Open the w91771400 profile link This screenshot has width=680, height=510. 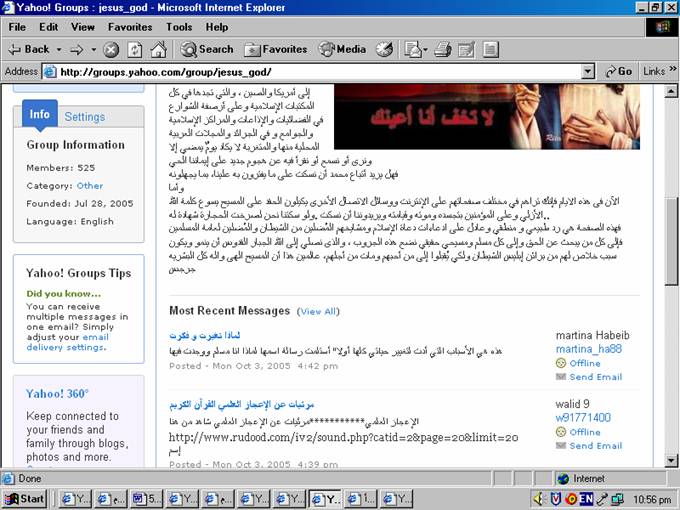pos(583,418)
